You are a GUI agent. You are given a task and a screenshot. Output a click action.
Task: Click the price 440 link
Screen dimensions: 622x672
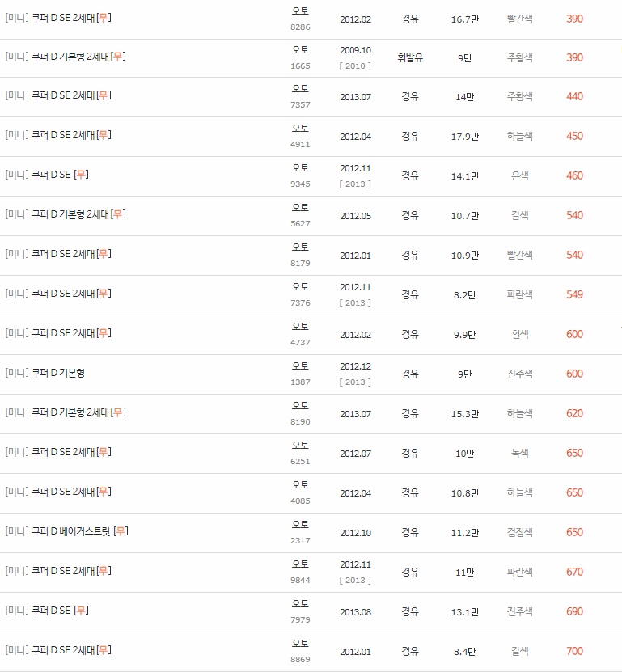pyautogui.click(x=576, y=96)
